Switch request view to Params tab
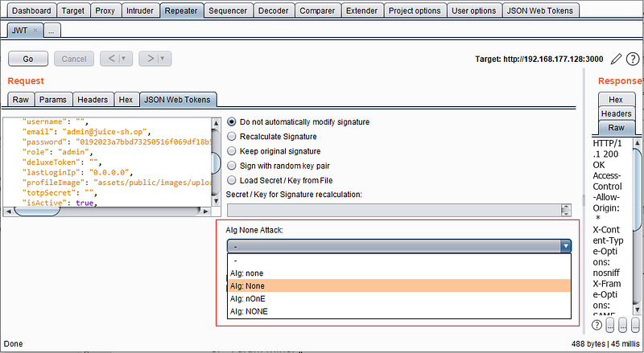The width and height of the screenshot is (644, 353). click(x=53, y=100)
